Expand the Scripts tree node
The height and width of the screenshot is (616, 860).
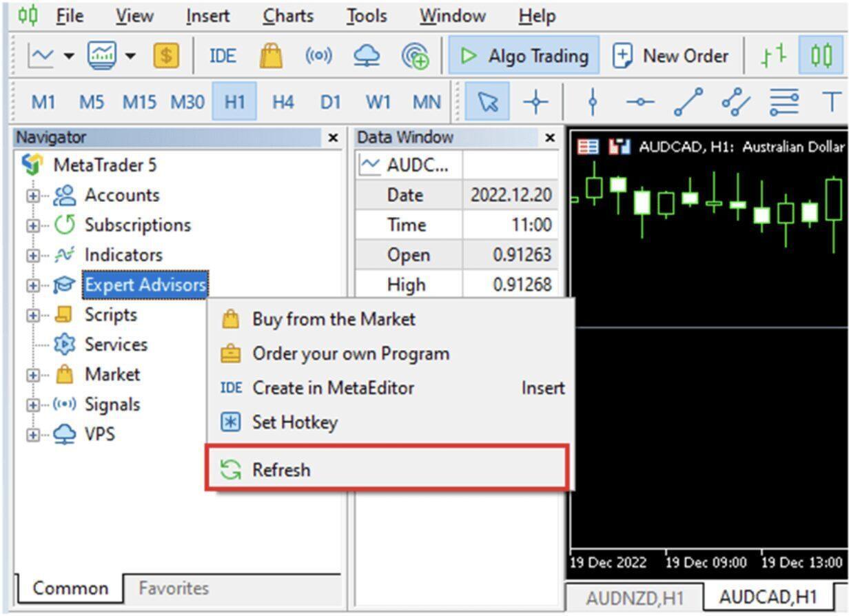pyautogui.click(x=32, y=315)
